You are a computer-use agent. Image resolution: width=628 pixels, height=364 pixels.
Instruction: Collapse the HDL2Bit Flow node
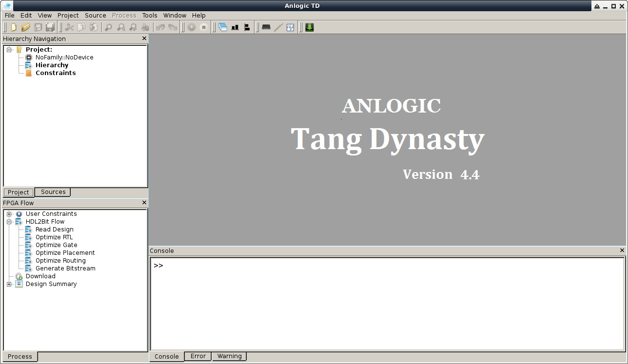point(9,222)
